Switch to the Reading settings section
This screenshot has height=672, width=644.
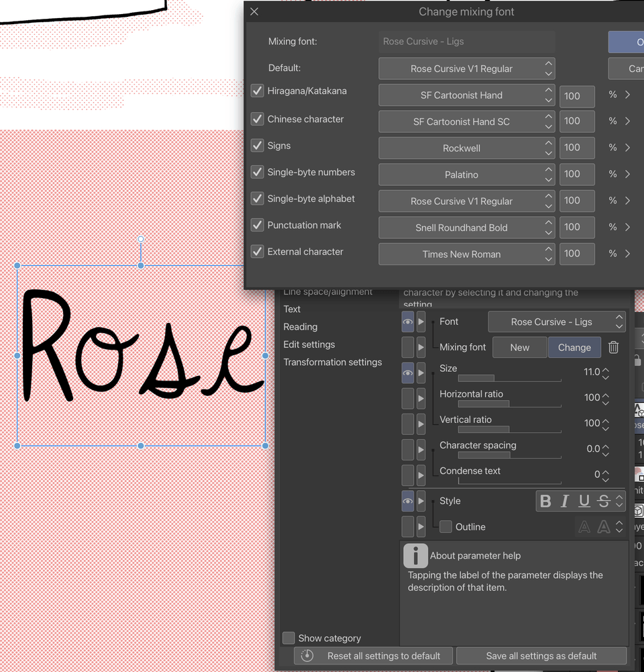coord(300,327)
